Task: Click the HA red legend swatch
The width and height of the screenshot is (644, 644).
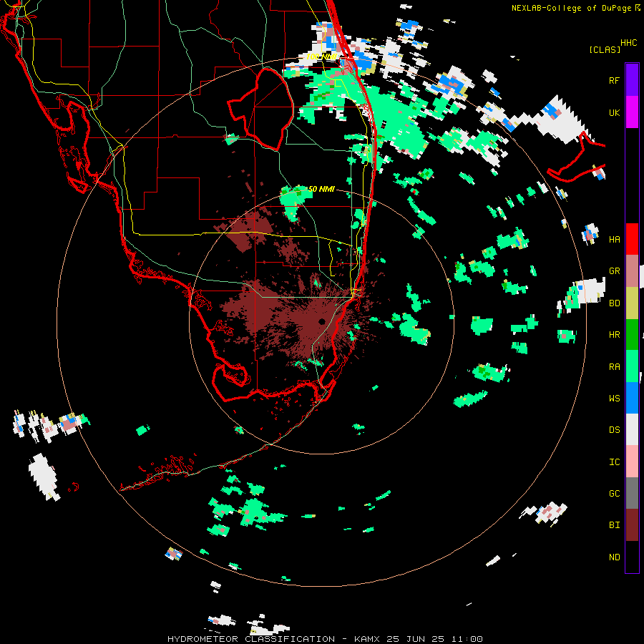Action: (x=632, y=239)
